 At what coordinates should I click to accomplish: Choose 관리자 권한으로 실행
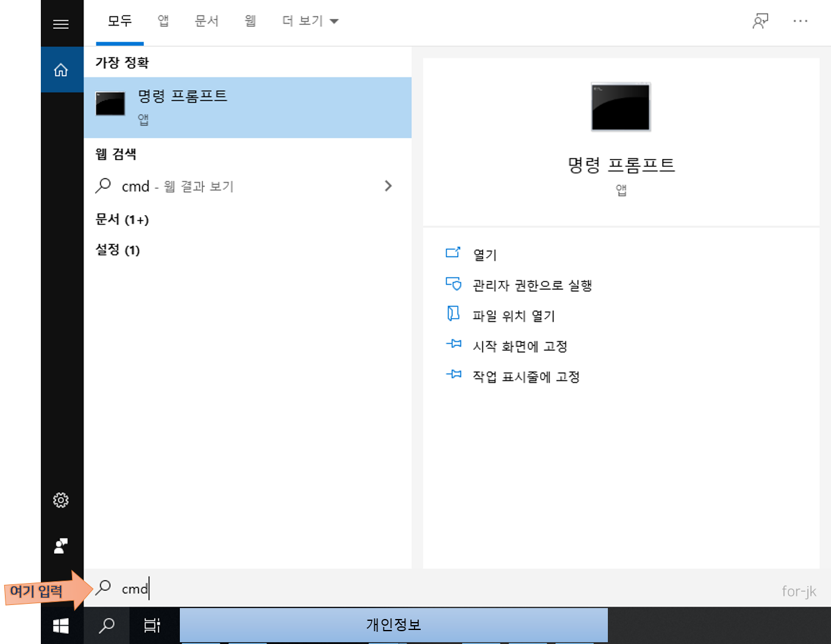coord(532,285)
